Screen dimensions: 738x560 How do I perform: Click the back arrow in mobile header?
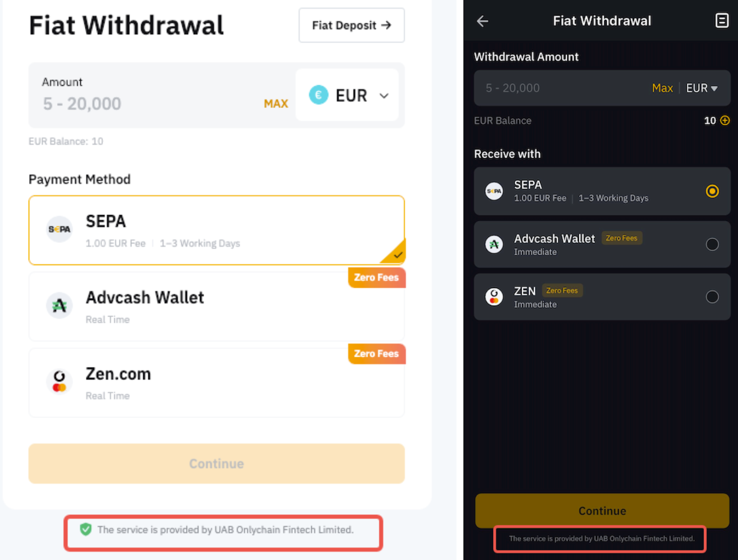tap(482, 21)
